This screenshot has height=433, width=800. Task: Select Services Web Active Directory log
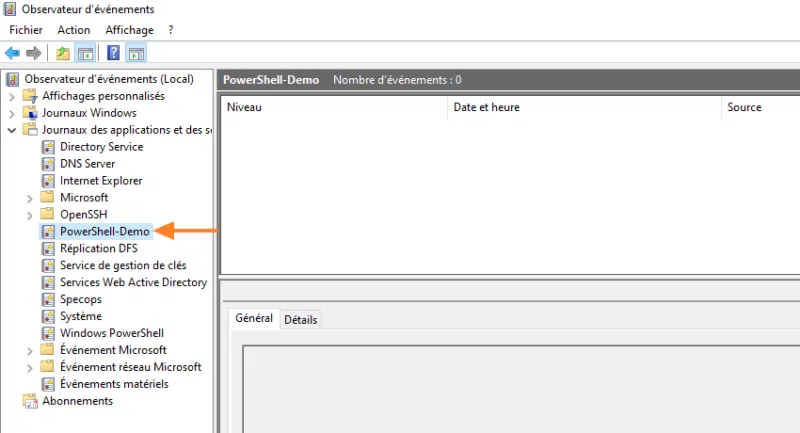(133, 282)
